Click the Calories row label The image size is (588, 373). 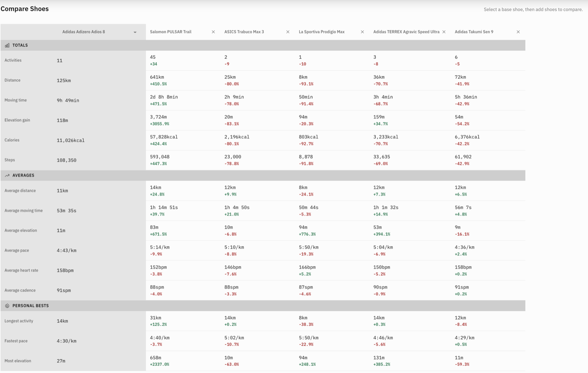(12, 140)
